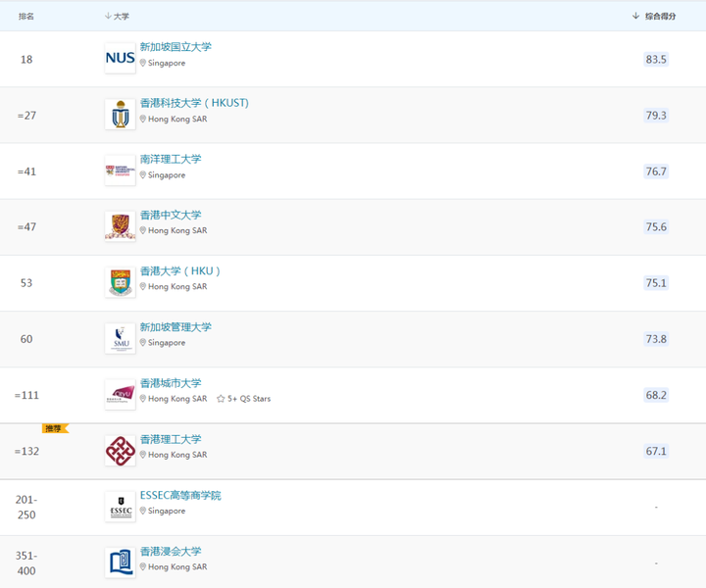Click the Hong Kong Baptist University logo
This screenshot has width=706, height=588.
(121, 563)
